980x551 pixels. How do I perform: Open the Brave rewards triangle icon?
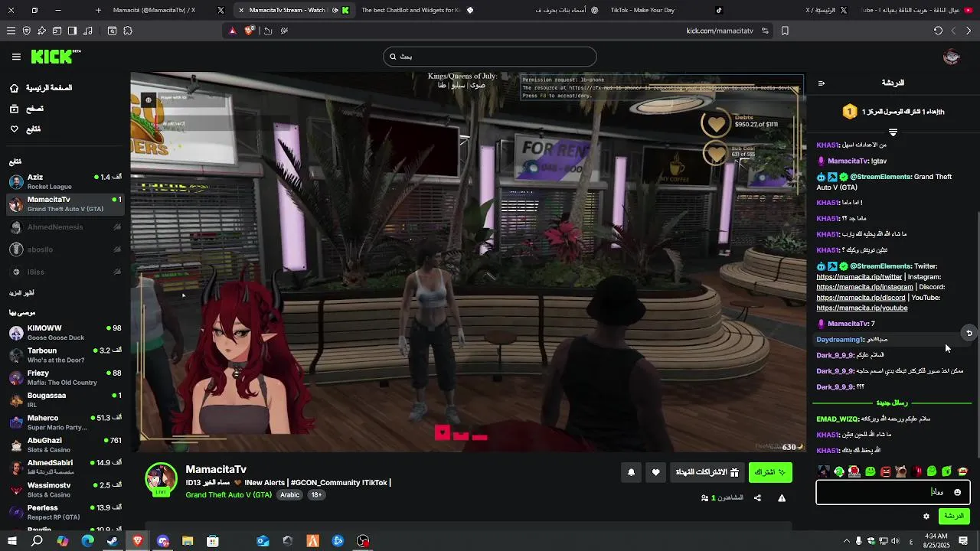pos(233,31)
